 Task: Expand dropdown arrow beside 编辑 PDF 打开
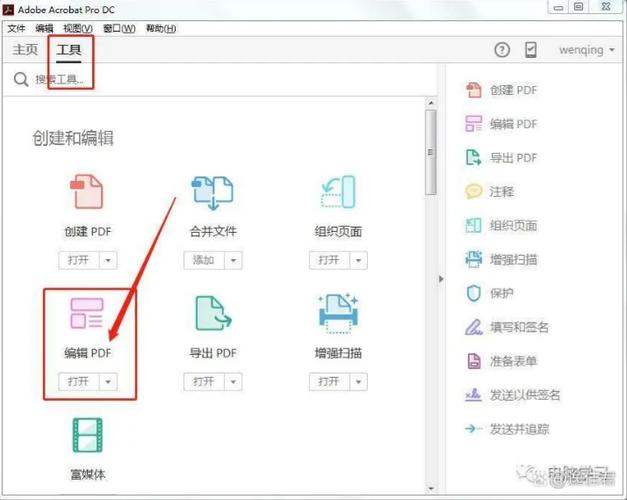[x=108, y=382]
